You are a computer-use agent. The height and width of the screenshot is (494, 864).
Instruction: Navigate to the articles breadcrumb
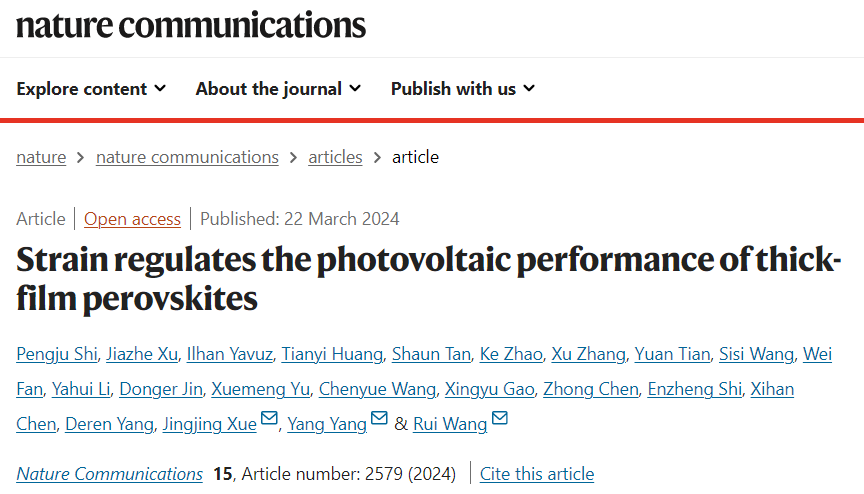click(x=335, y=158)
